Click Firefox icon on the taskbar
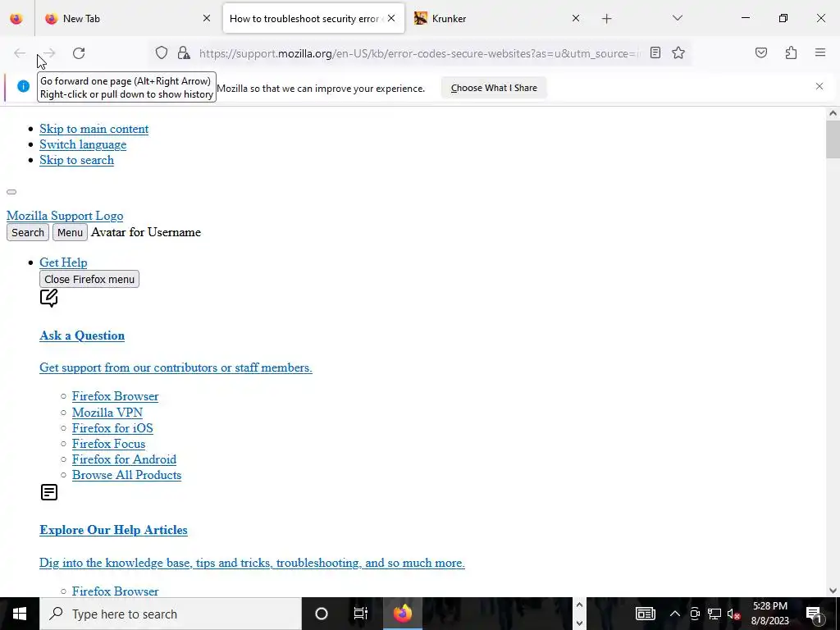This screenshot has height=630, width=840. pos(402,614)
